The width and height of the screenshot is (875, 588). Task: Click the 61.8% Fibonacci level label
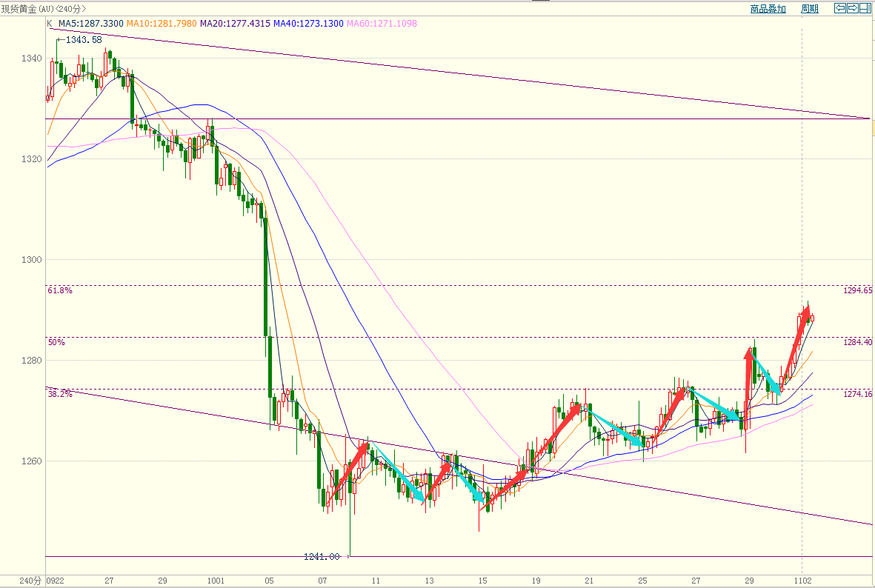60,290
